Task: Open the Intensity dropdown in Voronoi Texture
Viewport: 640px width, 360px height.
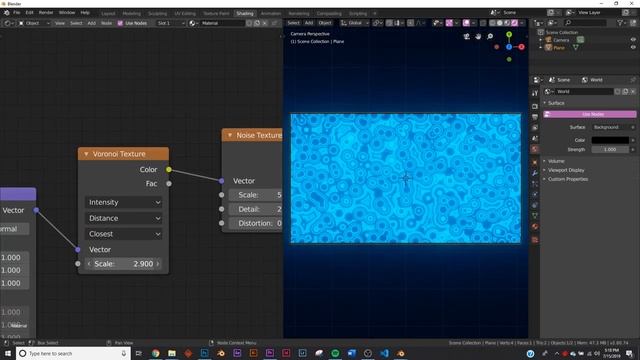Action: pyautogui.click(x=123, y=202)
